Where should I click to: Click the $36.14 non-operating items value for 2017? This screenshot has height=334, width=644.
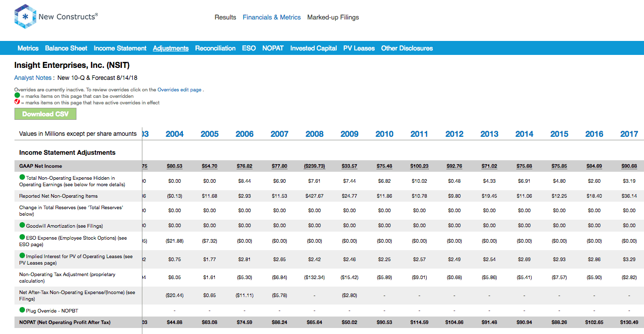click(629, 196)
